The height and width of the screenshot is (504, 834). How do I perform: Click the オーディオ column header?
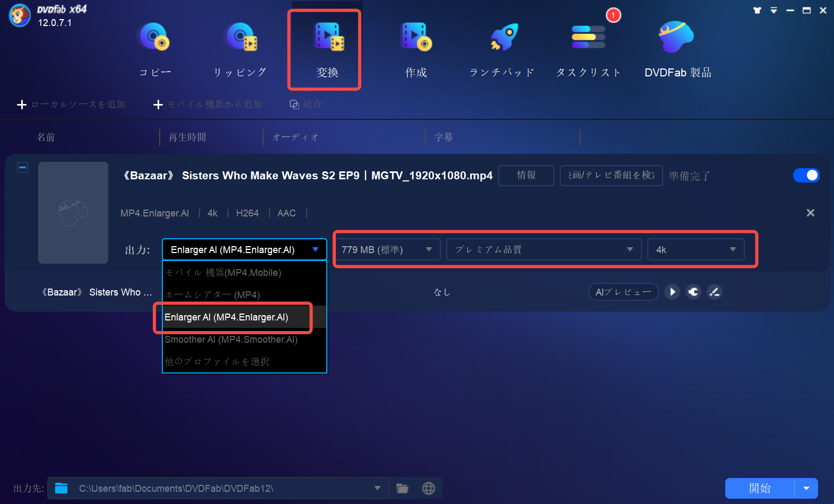click(296, 137)
